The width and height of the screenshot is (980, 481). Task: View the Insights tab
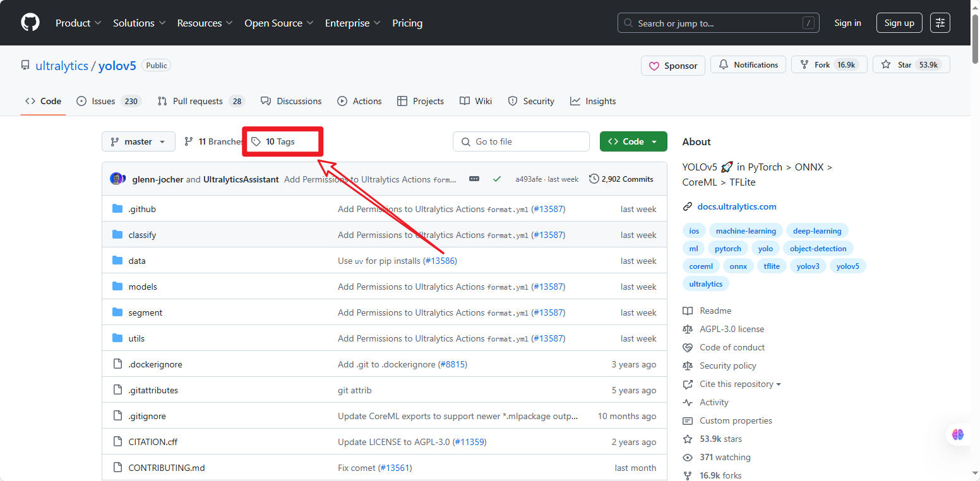pyautogui.click(x=593, y=101)
